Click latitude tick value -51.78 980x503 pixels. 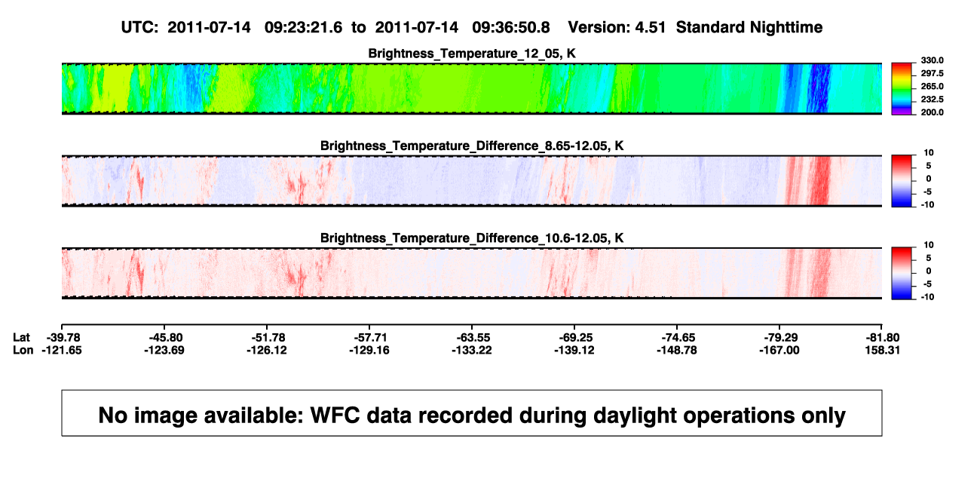(267, 336)
